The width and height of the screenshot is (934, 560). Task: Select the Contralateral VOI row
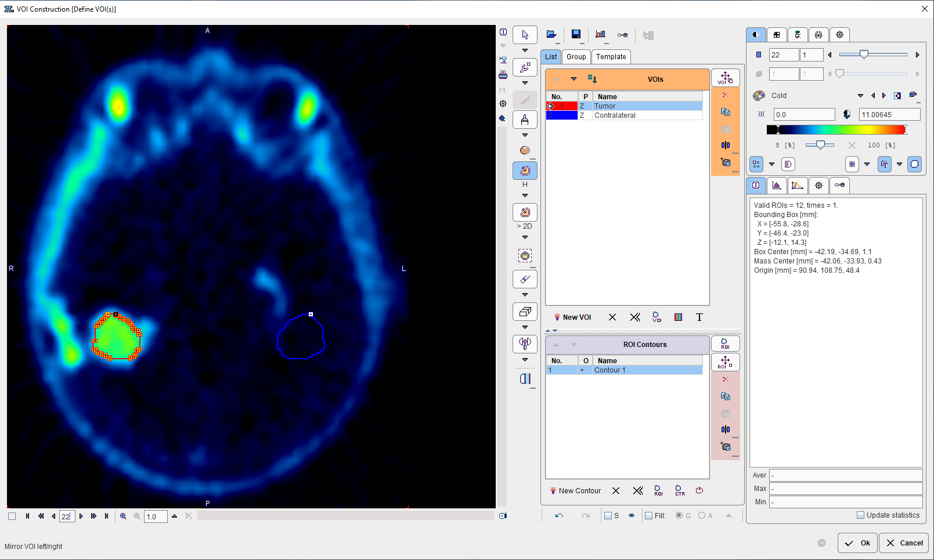624,115
